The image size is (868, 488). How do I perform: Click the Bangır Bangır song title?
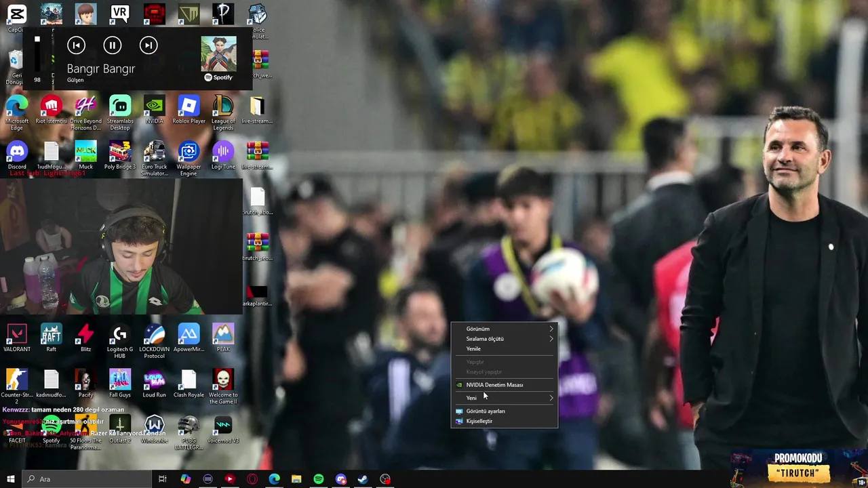101,68
